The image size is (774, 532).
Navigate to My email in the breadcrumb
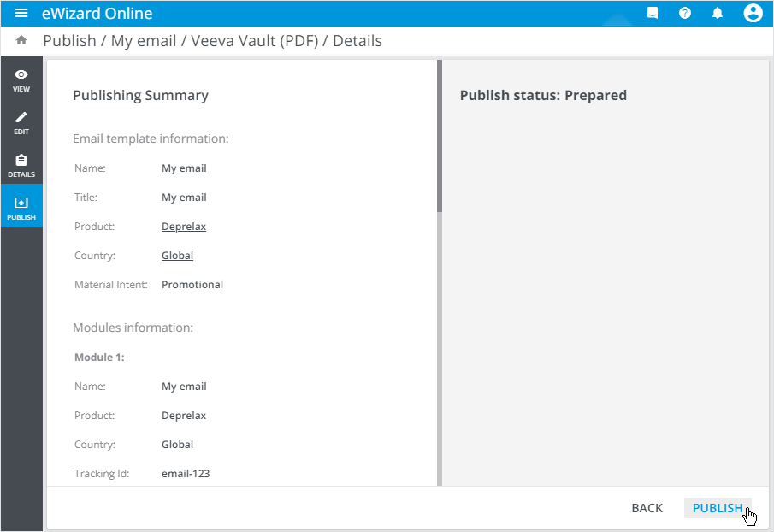(x=144, y=41)
